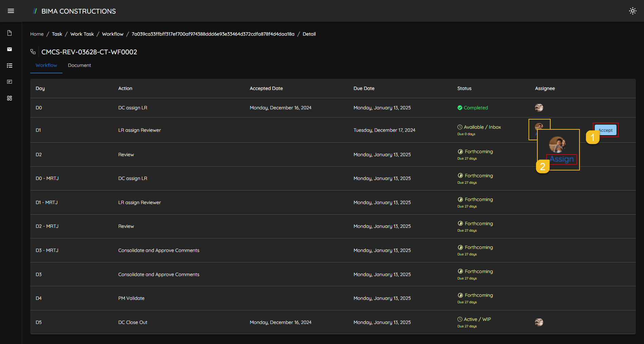
Task: Click the workflow hash ID in breadcrumb
Action: pyautogui.click(x=213, y=34)
